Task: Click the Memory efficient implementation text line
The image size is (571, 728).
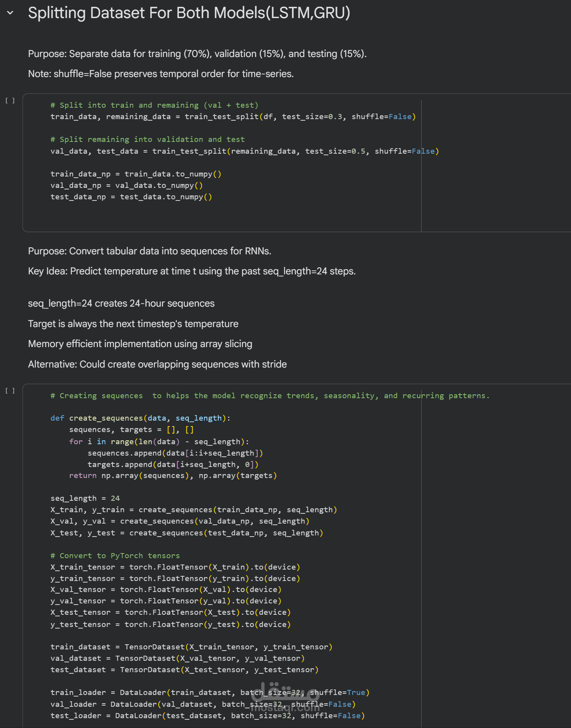Action: (140, 344)
